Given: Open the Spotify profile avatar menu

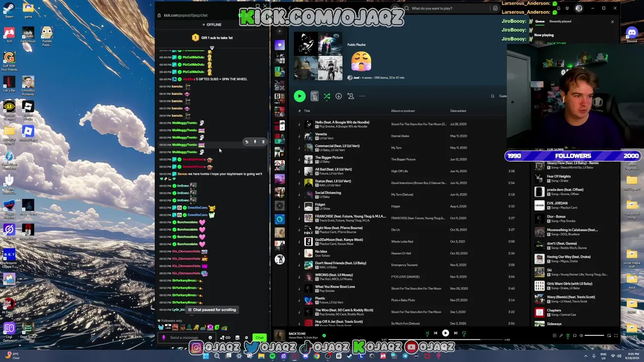Looking at the screenshot, I should click(x=579, y=8).
